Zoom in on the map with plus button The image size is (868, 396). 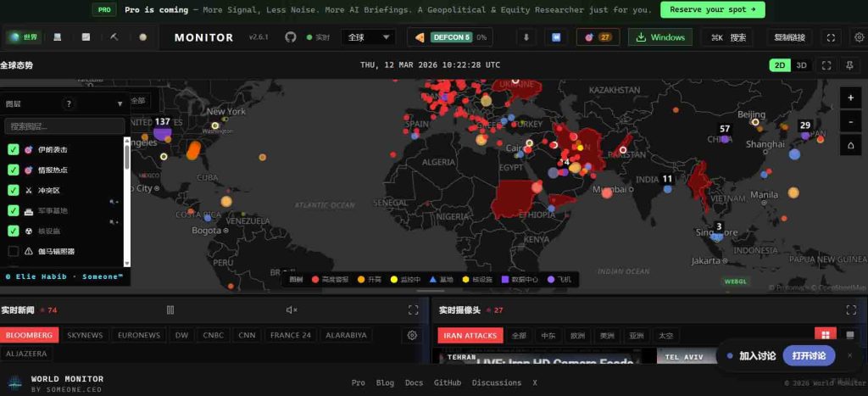tap(850, 98)
